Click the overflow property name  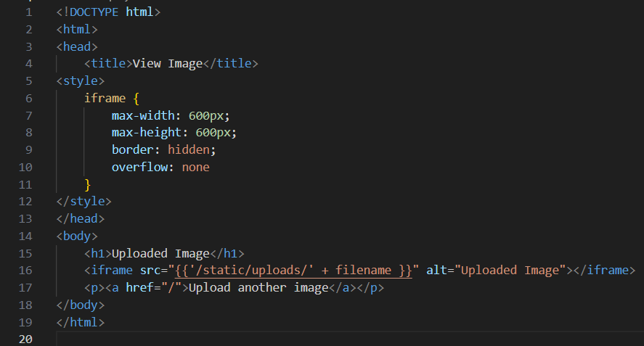pyautogui.click(x=139, y=168)
